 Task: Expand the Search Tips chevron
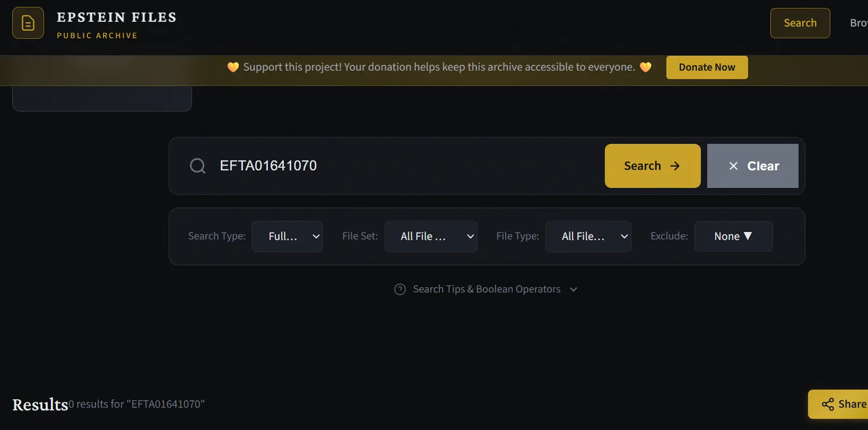click(x=573, y=290)
